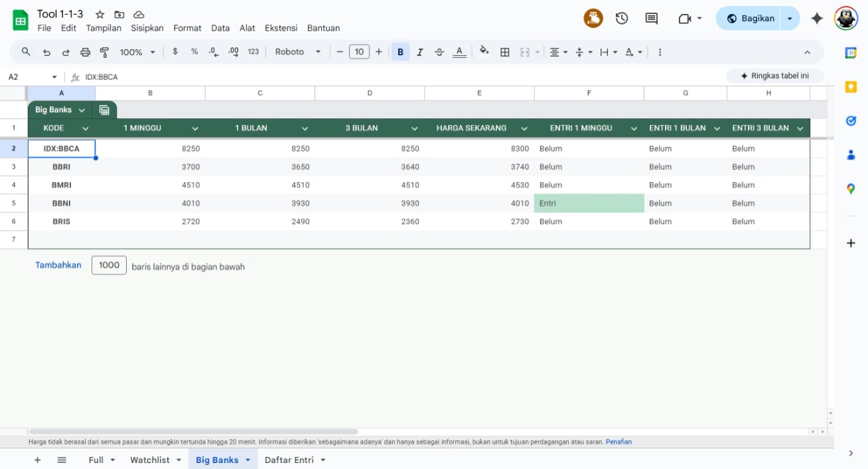
Task: Toggle italic formatting
Action: pyautogui.click(x=419, y=52)
